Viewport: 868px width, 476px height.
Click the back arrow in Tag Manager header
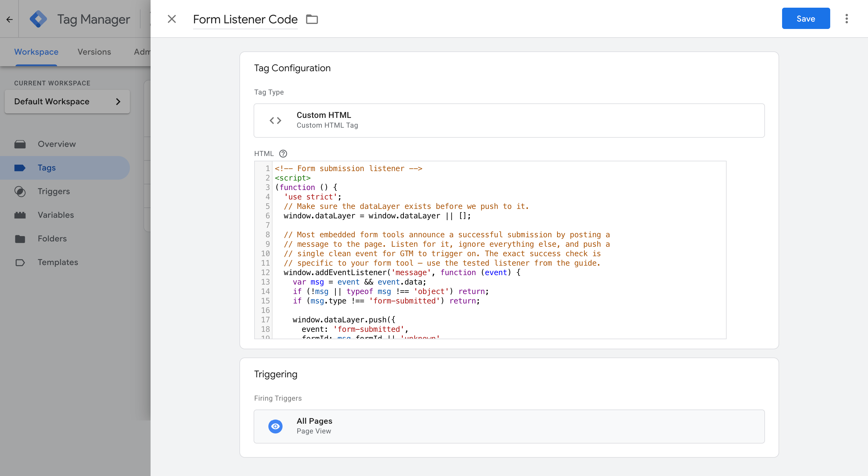click(x=9, y=19)
